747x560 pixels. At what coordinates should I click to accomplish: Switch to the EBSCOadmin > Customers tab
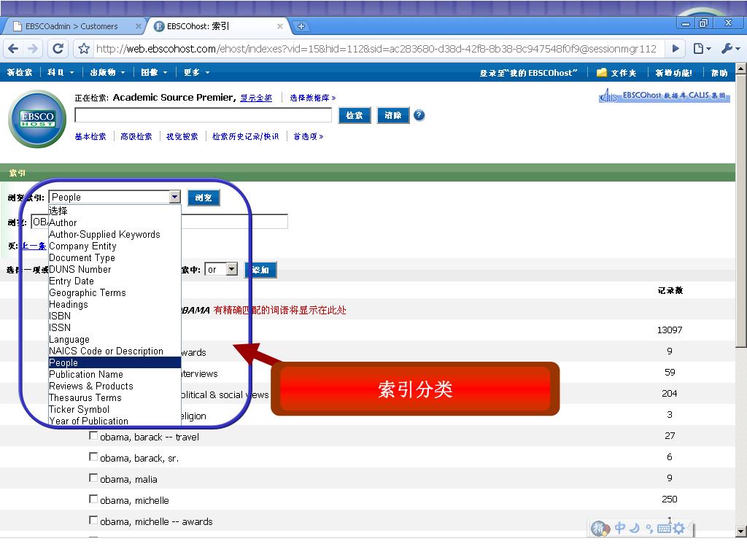click(71, 26)
